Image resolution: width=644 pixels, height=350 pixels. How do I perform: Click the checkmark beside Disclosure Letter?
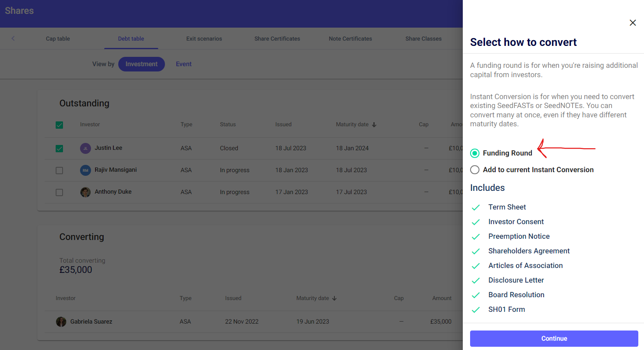click(476, 281)
